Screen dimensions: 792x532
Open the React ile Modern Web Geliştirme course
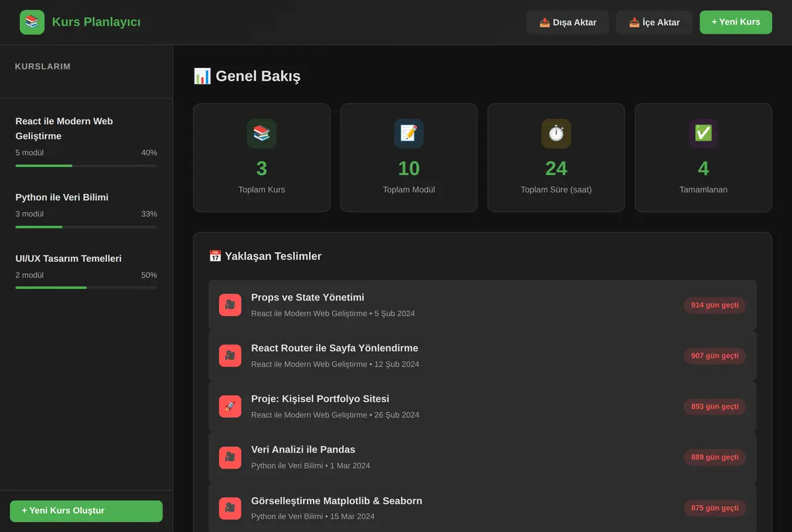coord(86,142)
